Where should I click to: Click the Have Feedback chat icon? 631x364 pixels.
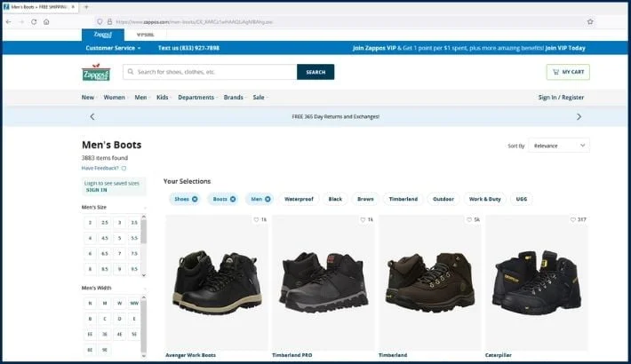124,168
